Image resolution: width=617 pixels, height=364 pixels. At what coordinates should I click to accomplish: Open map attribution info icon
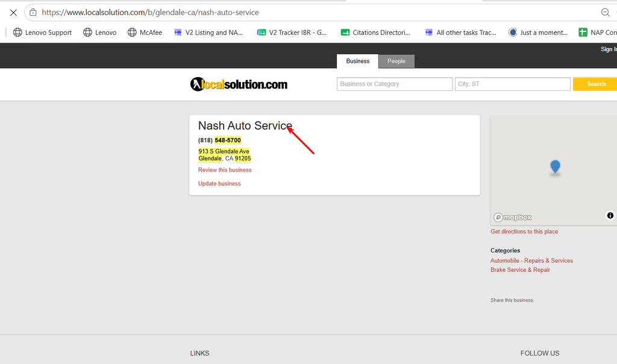[x=610, y=215]
